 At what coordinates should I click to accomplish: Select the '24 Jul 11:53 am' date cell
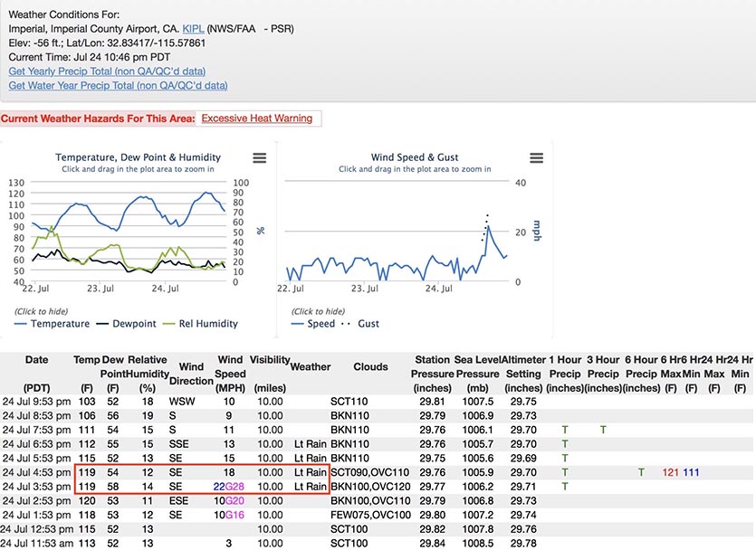coord(36,544)
